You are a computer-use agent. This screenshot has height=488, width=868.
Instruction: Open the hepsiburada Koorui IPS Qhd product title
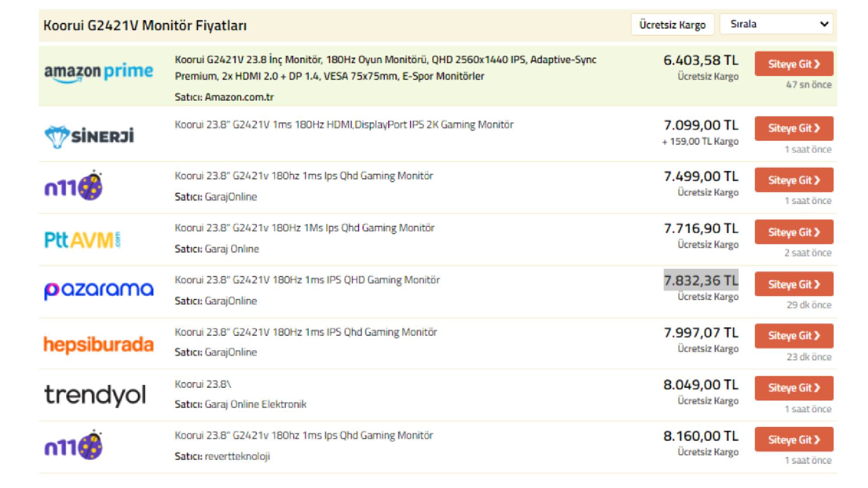(x=306, y=332)
